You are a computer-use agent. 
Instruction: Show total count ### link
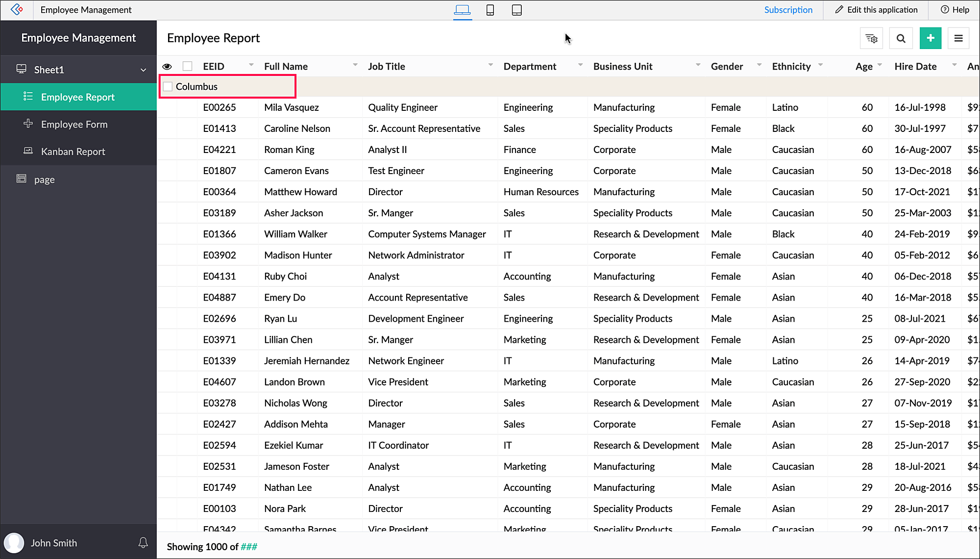point(249,547)
